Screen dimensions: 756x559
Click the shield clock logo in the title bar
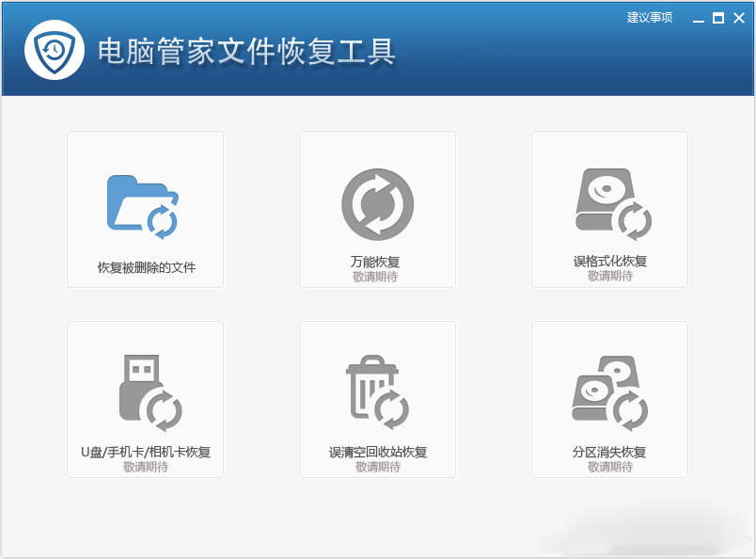[x=54, y=49]
